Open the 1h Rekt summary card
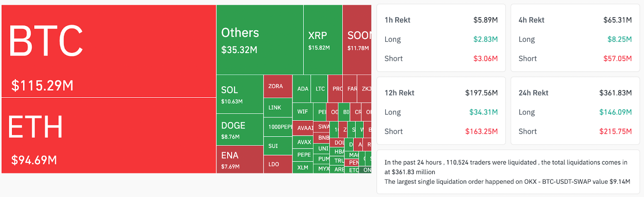 point(441,38)
